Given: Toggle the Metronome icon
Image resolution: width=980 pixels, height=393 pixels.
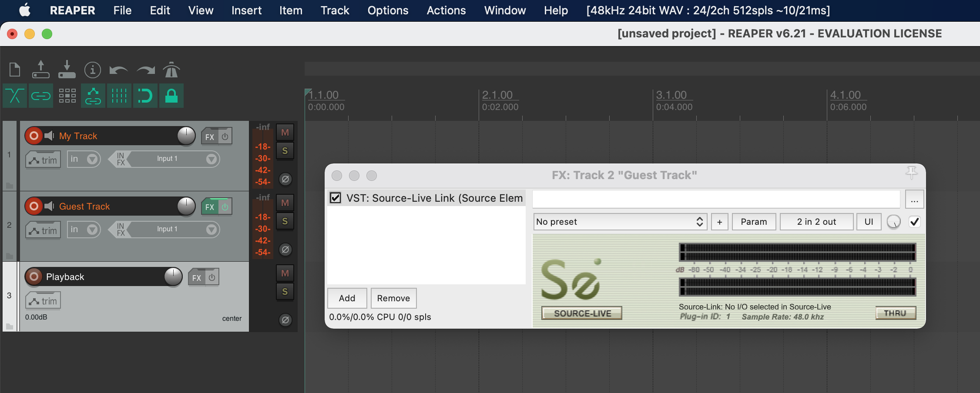Looking at the screenshot, I should pyautogui.click(x=171, y=70).
